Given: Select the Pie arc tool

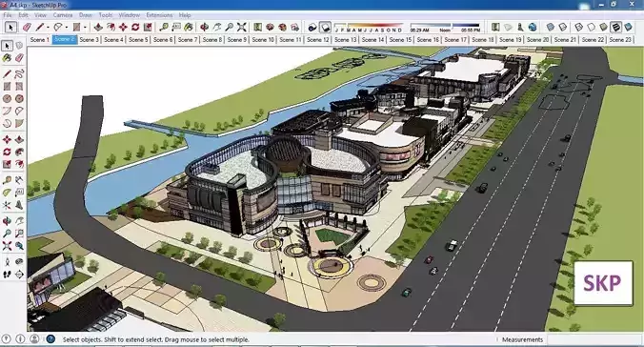Looking at the screenshot, I should 19,123.
